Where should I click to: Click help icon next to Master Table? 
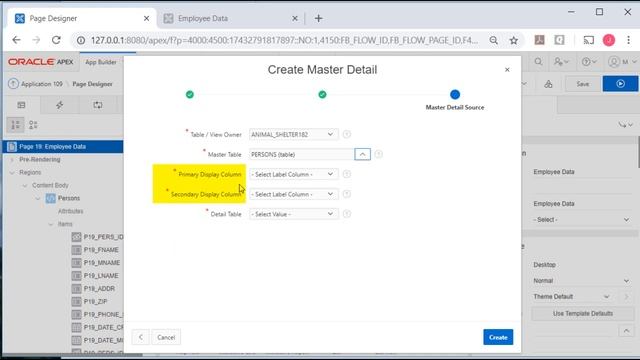coord(378,154)
